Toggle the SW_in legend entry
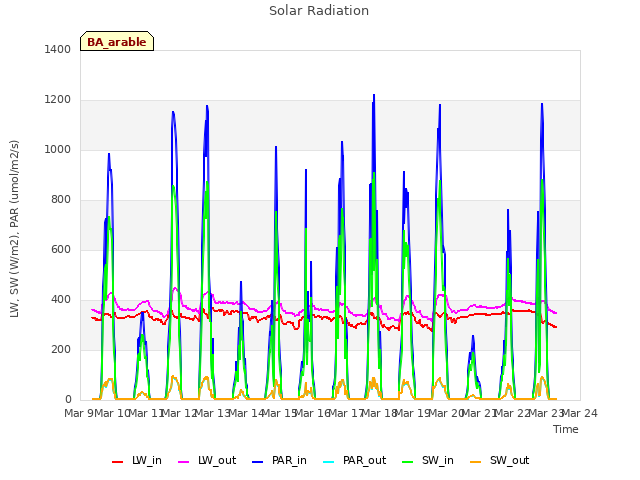Screen dimensions: 640x480 point(428,461)
